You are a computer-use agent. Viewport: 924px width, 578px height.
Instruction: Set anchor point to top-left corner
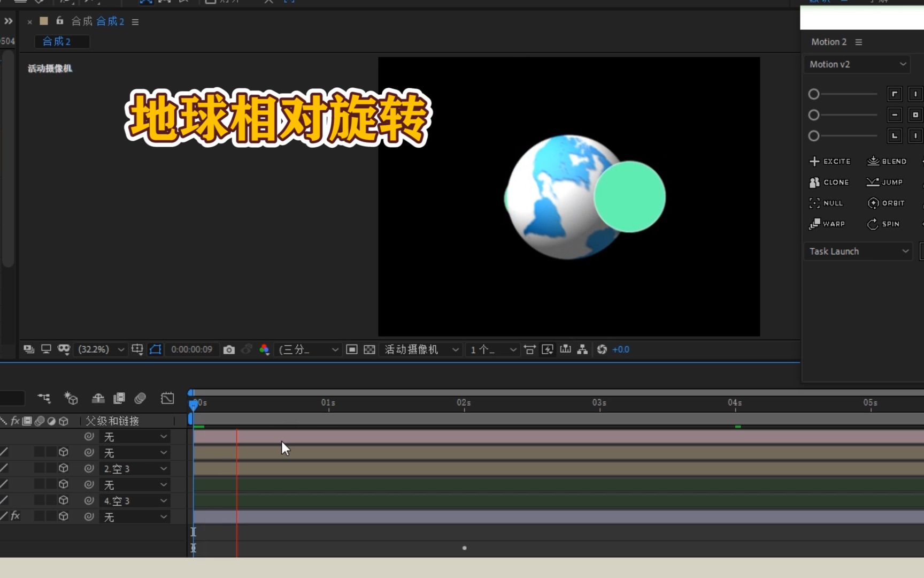pos(895,94)
